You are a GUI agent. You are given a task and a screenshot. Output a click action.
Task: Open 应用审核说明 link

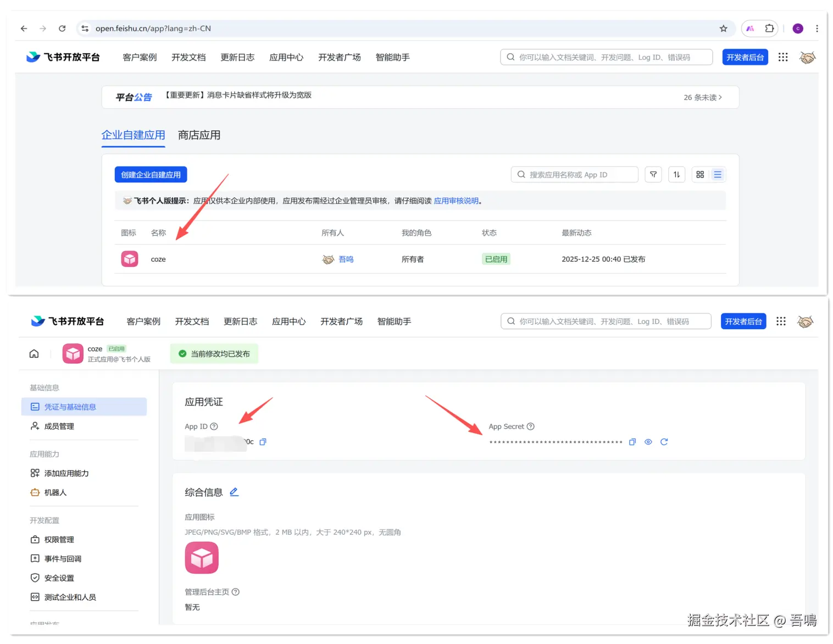click(456, 201)
